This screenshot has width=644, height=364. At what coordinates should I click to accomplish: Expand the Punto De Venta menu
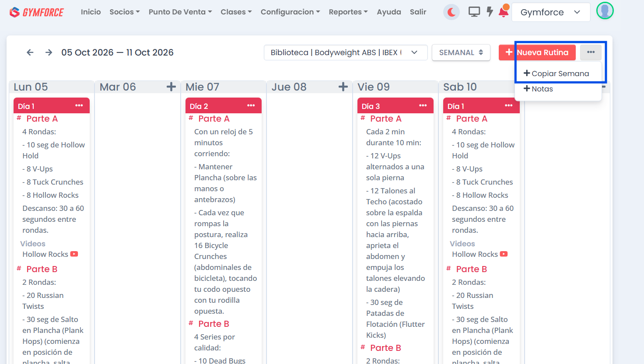pyautogui.click(x=180, y=12)
